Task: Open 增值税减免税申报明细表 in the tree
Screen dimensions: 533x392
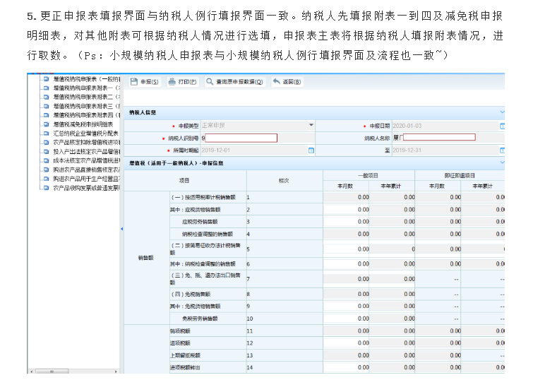Action: [83, 124]
